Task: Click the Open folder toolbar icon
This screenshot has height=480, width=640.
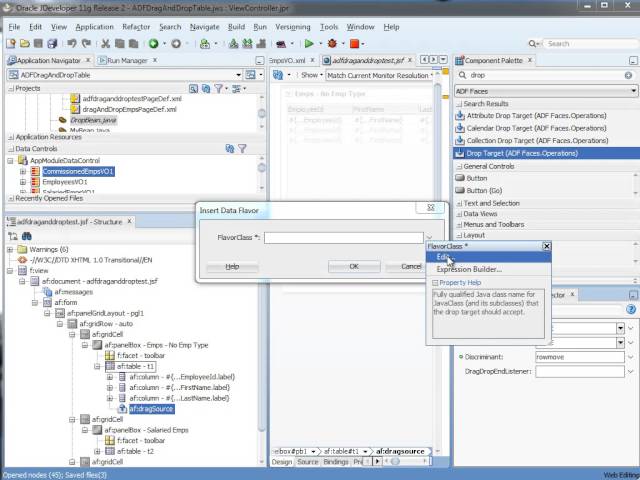Action: pos(25,43)
